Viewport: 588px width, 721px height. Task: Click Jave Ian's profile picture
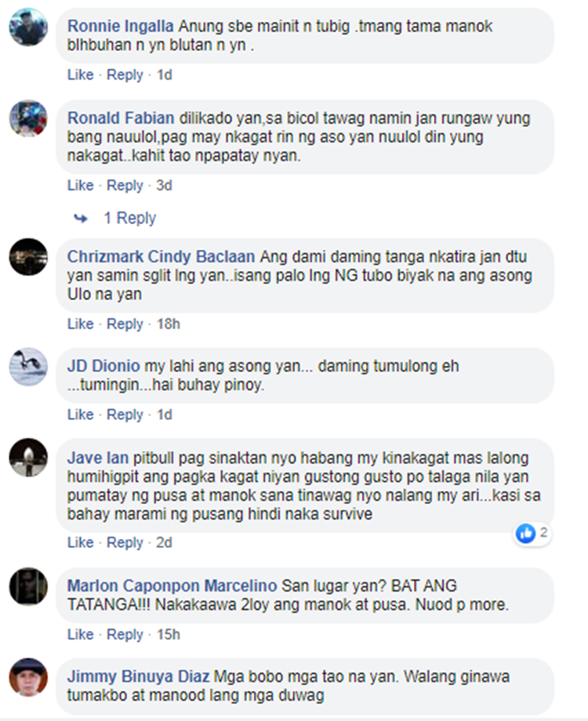pyautogui.click(x=28, y=458)
